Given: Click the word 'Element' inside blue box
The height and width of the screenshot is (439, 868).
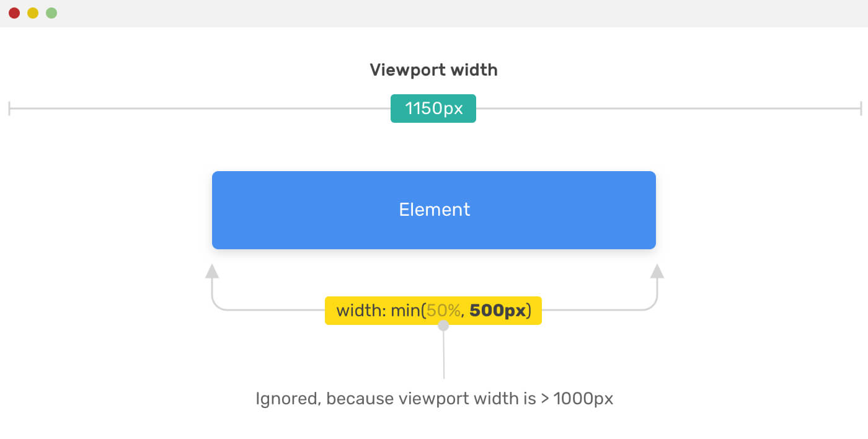Looking at the screenshot, I should point(435,210).
